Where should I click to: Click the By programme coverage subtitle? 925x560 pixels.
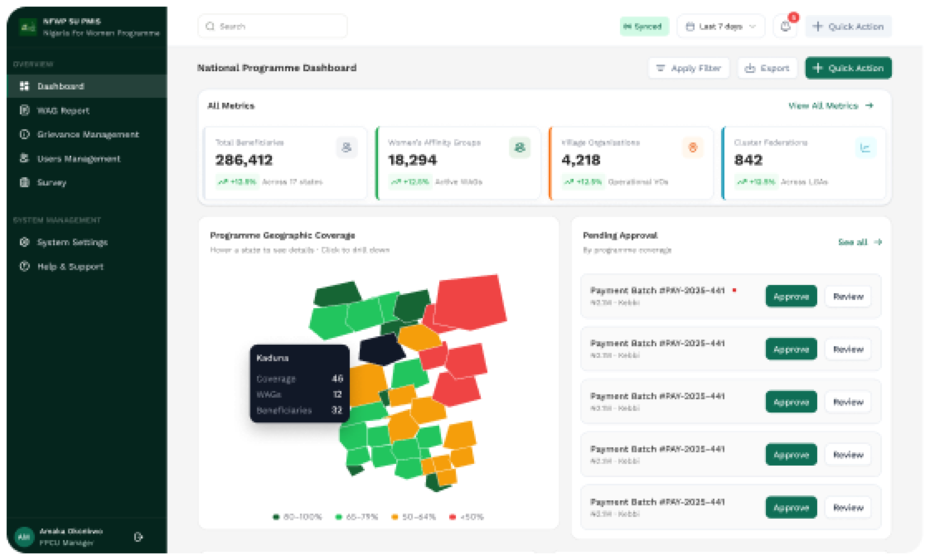point(627,250)
